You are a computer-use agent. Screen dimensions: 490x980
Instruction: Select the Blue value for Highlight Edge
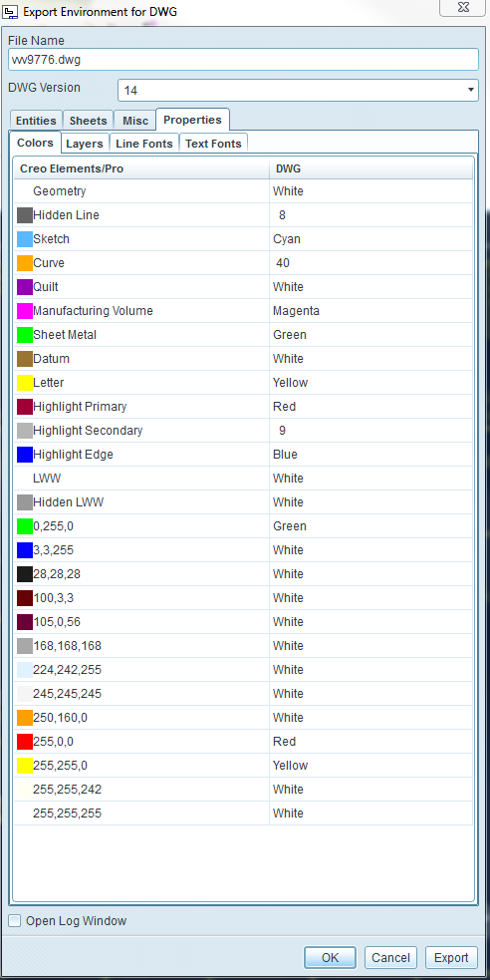click(x=285, y=455)
